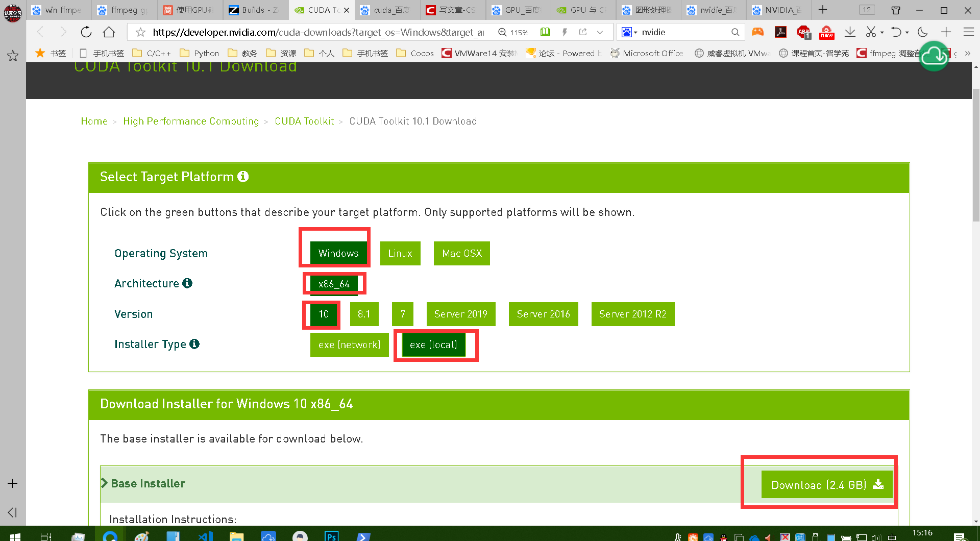Click the search magnifier icon
Viewport: 980px width, 541px height.
(735, 32)
